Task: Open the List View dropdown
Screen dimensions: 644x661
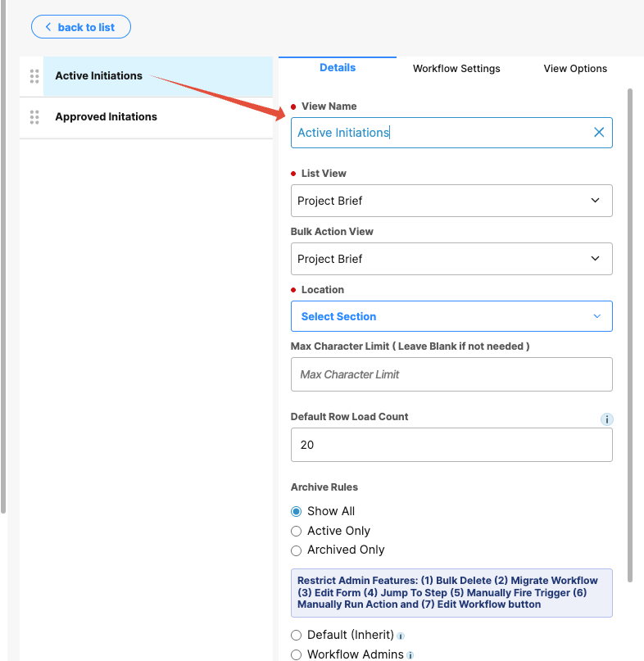Action: point(451,201)
